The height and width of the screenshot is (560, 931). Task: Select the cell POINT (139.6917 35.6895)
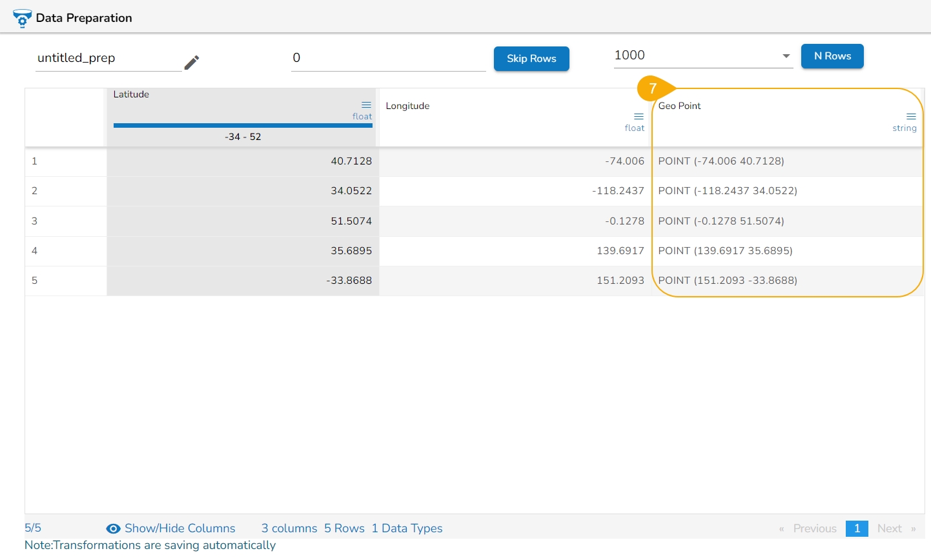pyautogui.click(x=725, y=251)
